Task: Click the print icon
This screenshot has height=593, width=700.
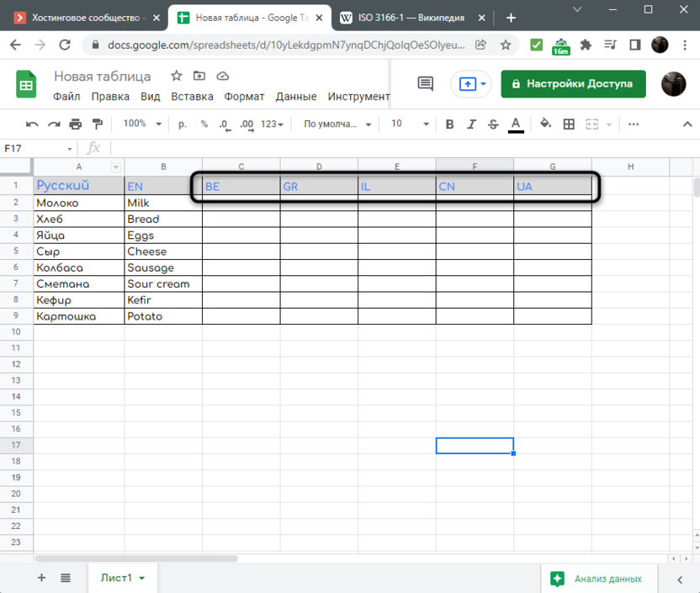Action: pyautogui.click(x=76, y=124)
